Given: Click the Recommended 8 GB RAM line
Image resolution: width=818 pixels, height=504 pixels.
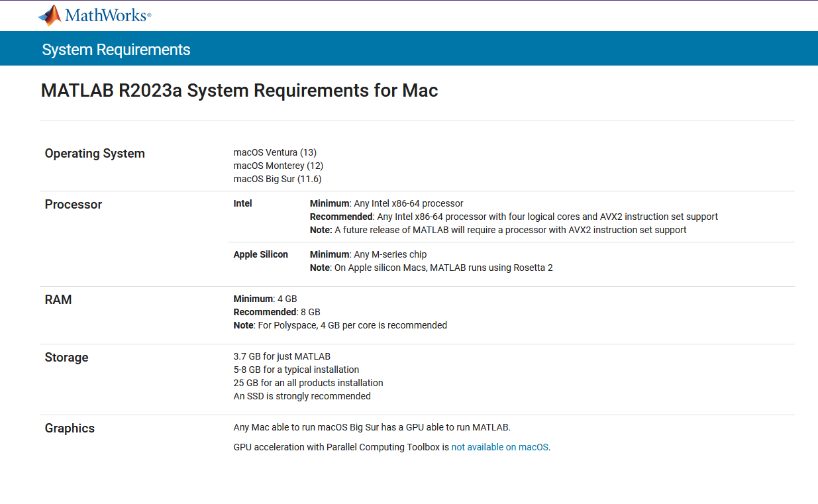Looking at the screenshot, I should (277, 312).
